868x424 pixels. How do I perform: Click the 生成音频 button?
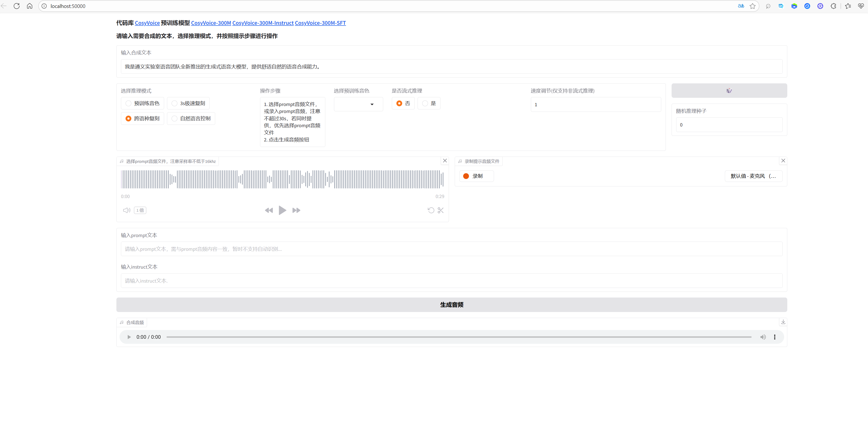tap(452, 305)
